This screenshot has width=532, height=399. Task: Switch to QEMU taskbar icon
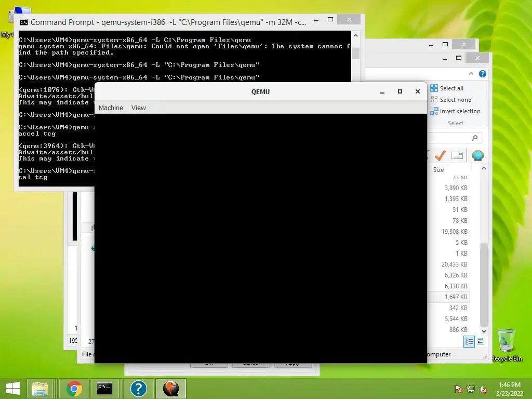click(x=170, y=389)
